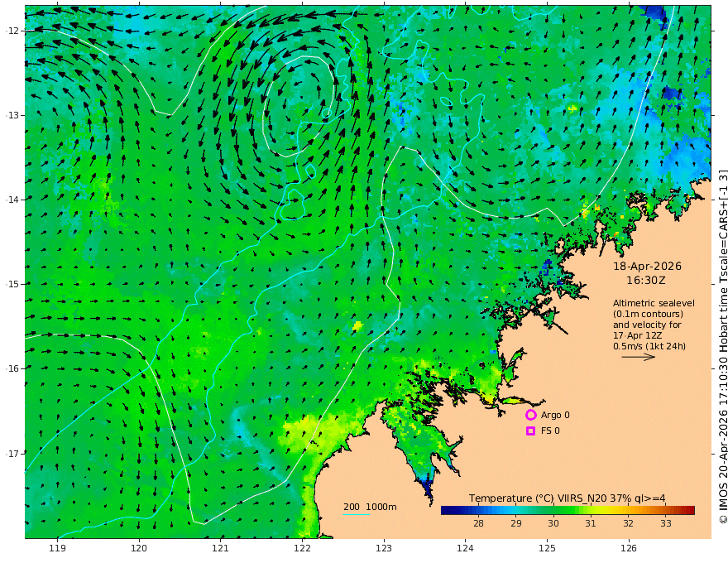Click the 33 value on the colorbar
The image size is (728, 563).
666,523
